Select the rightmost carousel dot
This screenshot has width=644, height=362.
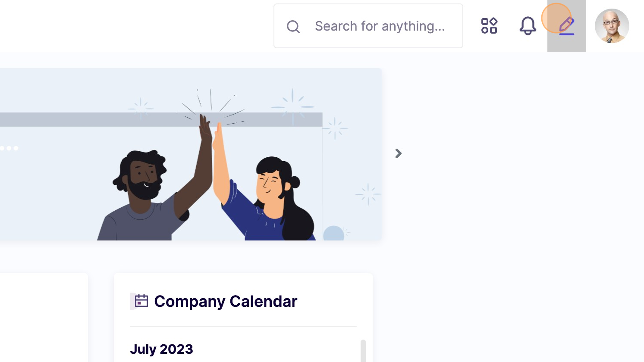[16, 148]
